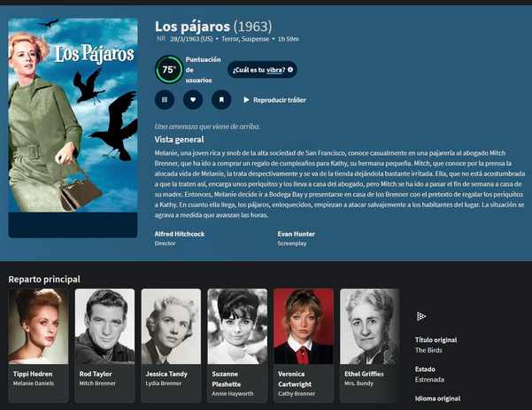Click the add to list icon
532x410 pixels.
click(x=165, y=100)
